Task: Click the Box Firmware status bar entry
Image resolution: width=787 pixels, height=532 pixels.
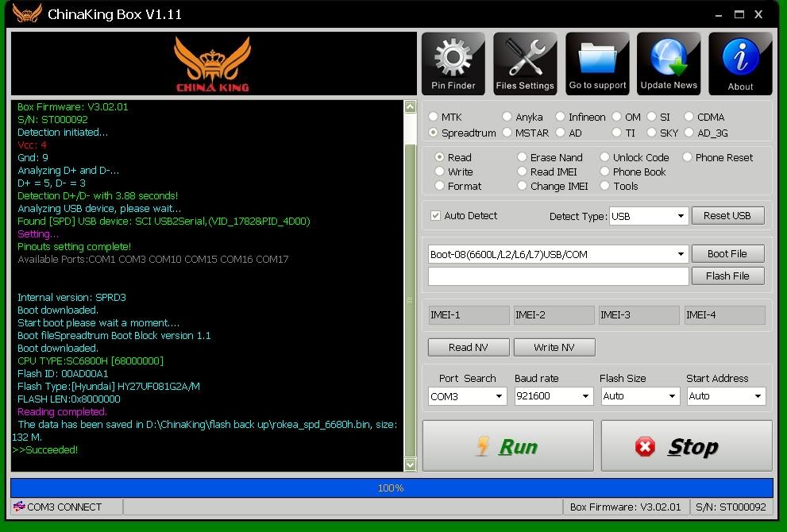Action: (625, 507)
